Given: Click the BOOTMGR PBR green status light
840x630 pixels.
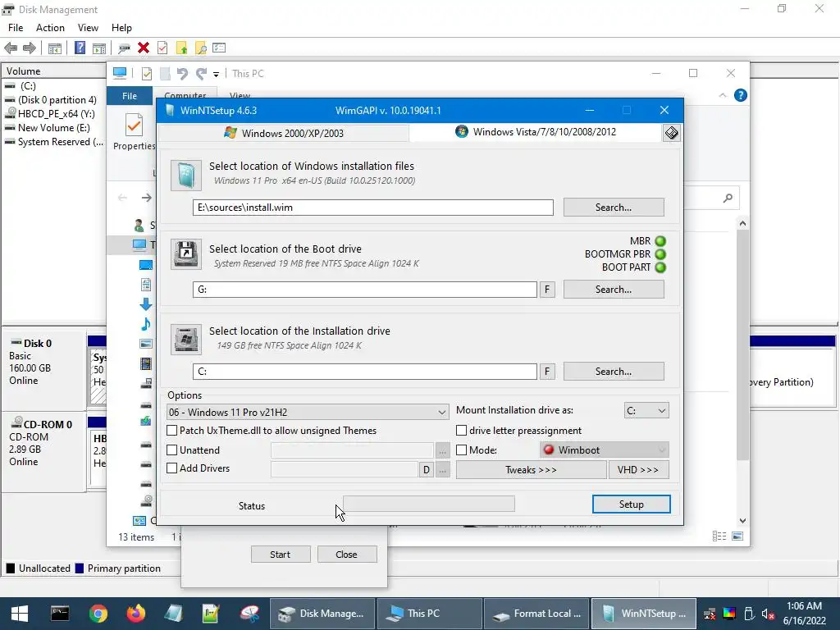Looking at the screenshot, I should tap(660, 254).
